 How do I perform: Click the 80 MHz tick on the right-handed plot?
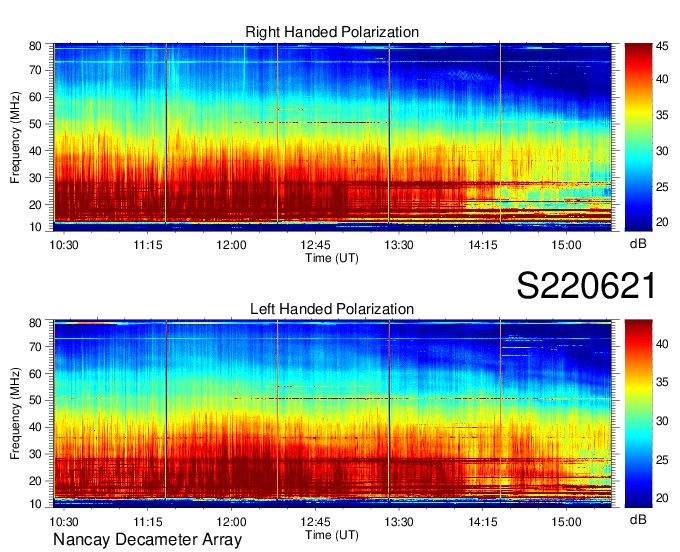click(x=35, y=46)
